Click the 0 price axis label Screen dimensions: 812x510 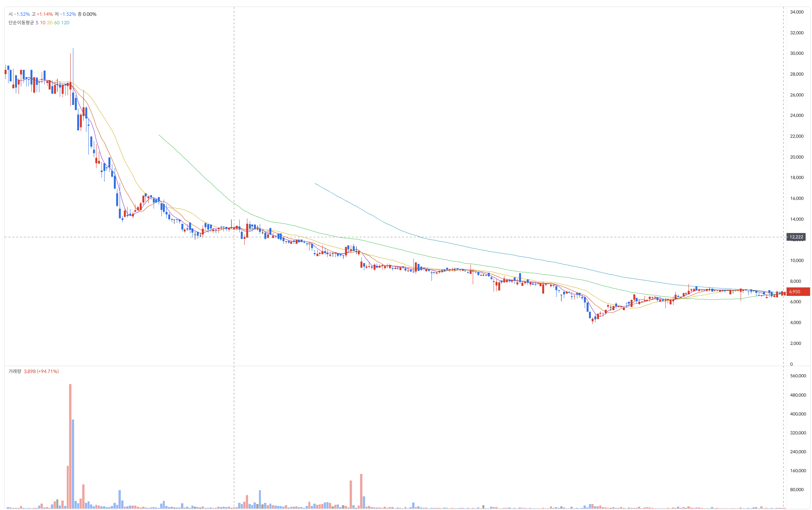(791, 364)
